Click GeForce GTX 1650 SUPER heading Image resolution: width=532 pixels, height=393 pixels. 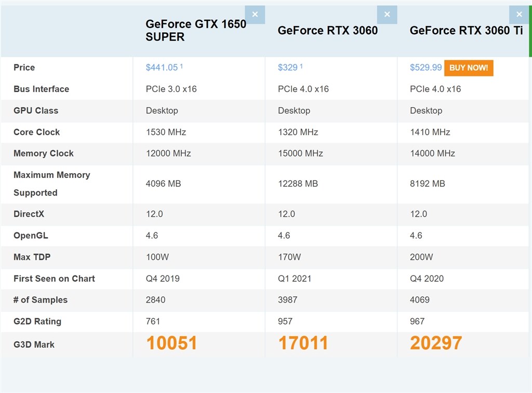(x=196, y=30)
